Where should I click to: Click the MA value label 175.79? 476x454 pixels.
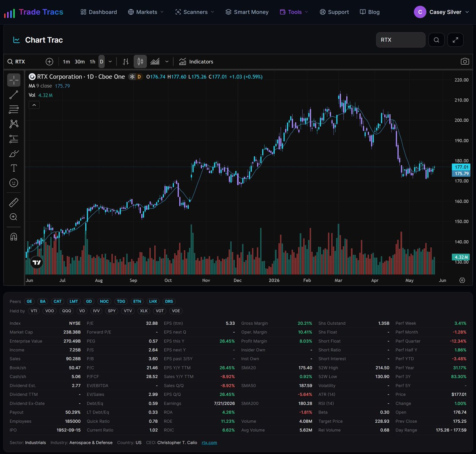click(461, 174)
